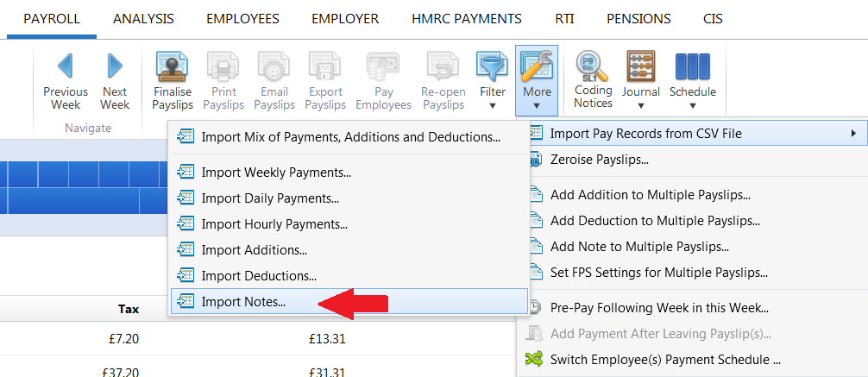Click the Import Daily Payments icon
Screen dimensions: 868x377
[x=186, y=198]
